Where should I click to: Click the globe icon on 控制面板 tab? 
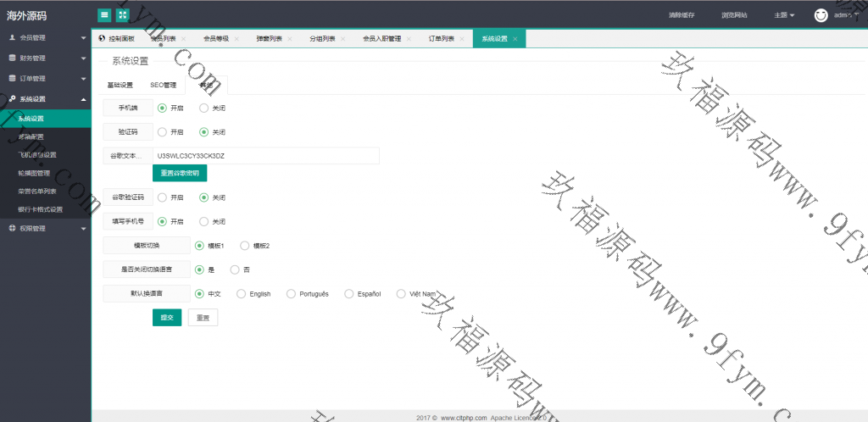point(102,39)
